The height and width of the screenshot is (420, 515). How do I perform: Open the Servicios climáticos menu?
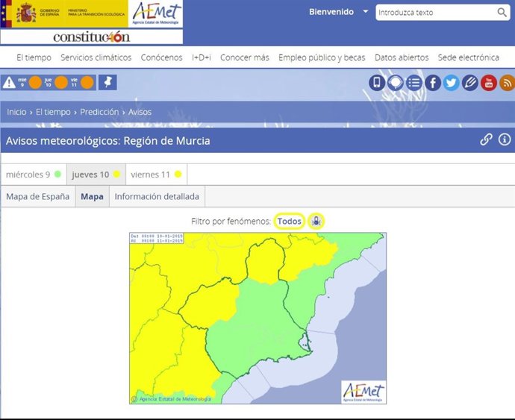96,57
